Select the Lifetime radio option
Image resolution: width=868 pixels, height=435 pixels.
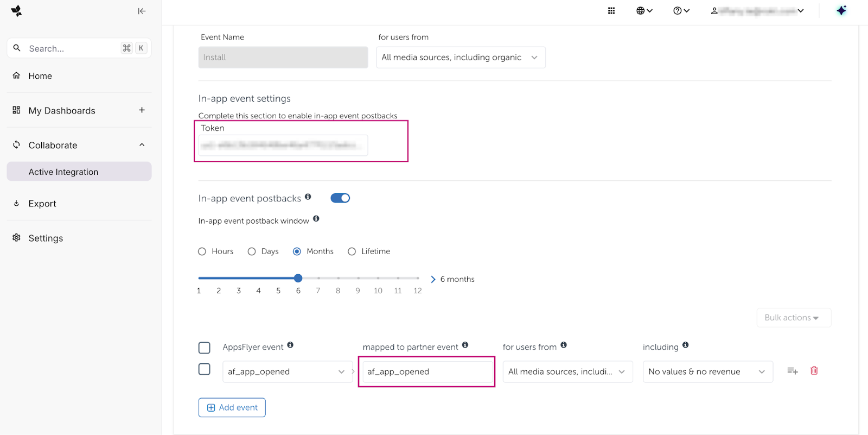352,251
